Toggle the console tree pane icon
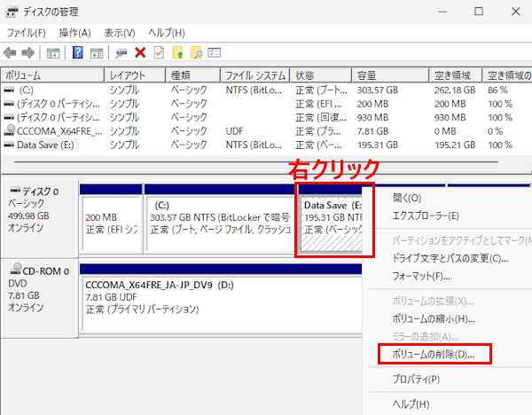Viewport: 532px width, 415px height. (x=53, y=53)
